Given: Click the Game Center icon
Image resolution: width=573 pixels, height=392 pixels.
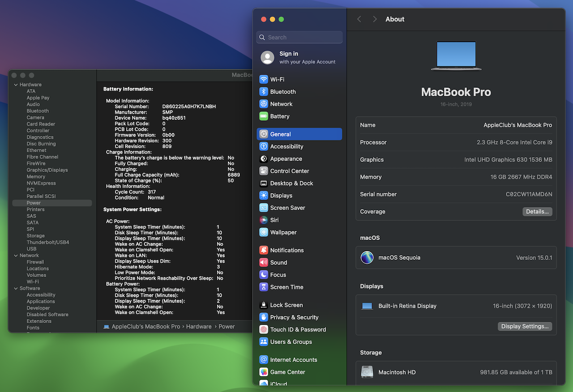Looking at the screenshot, I should (x=264, y=372).
